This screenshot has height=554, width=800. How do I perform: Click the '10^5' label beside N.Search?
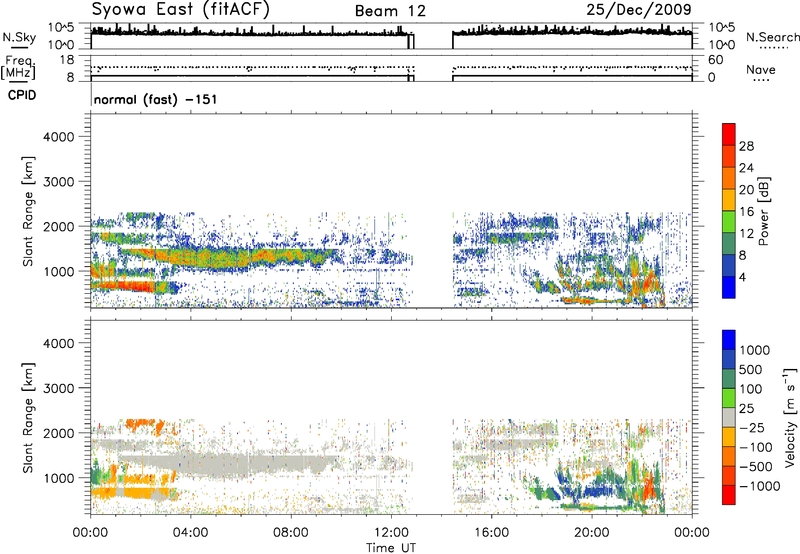722,28
